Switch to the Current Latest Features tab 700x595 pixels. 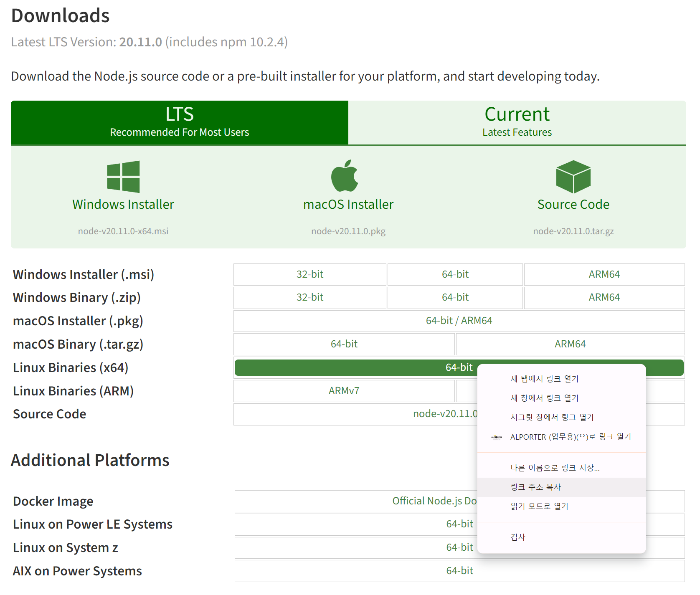coord(517,122)
